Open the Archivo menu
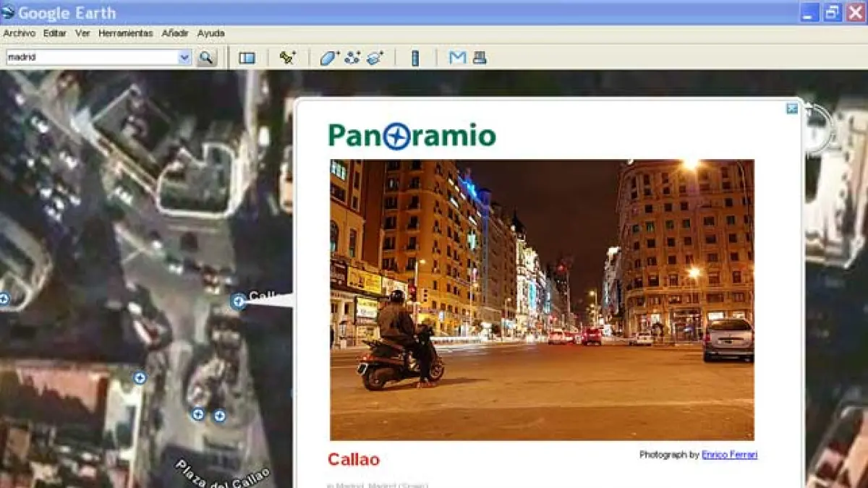868x488 pixels. click(x=19, y=33)
